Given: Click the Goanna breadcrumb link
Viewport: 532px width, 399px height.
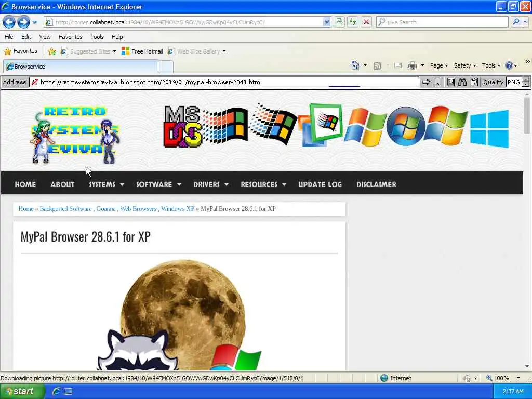Looking at the screenshot, I should point(106,209).
